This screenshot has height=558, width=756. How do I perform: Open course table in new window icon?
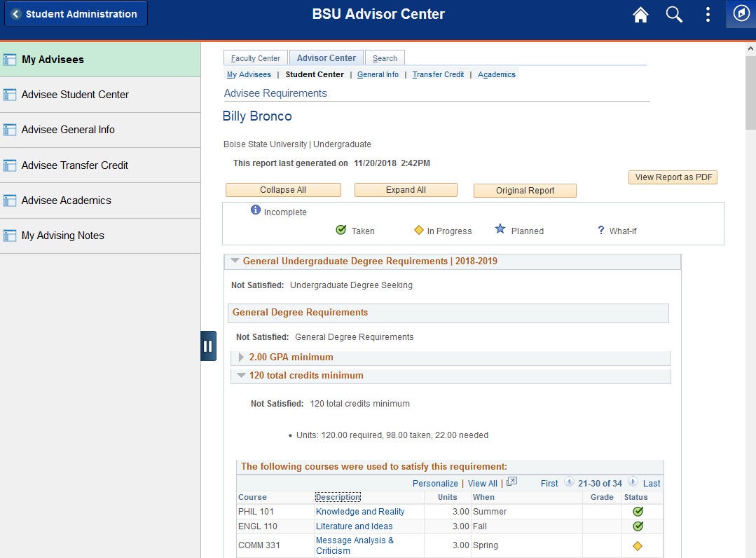(x=511, y=482)
